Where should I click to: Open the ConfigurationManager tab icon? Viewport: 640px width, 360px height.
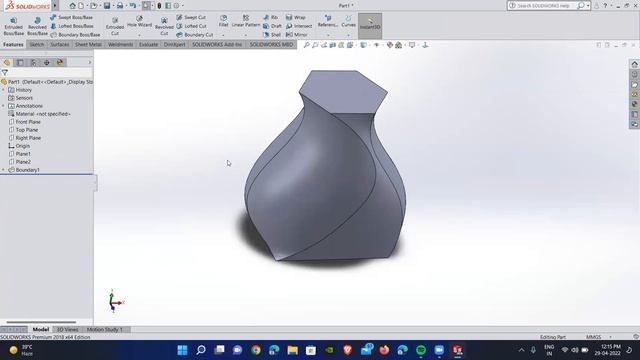(x=33, y=62)
